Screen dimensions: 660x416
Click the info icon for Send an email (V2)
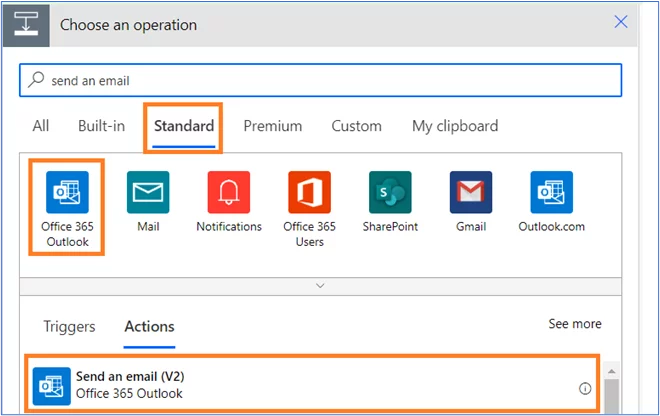click(x=585, y=389)
